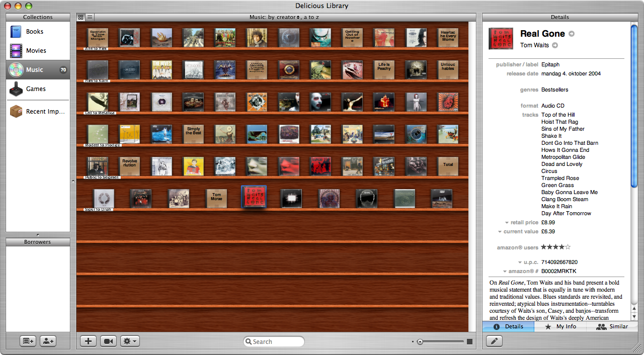Click the publisher value 'Epitaph'
The width and height of the screenshot is (644, 355).
click(550, 64)
